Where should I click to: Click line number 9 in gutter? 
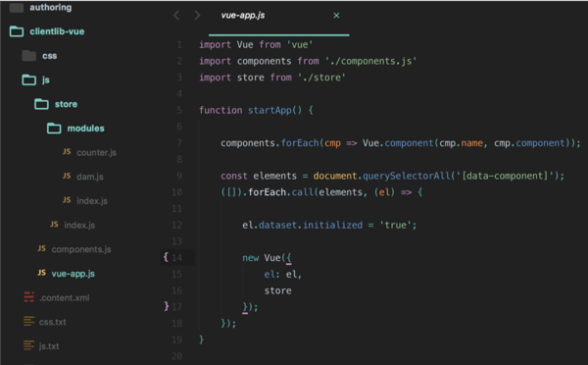tap(179, 176)
